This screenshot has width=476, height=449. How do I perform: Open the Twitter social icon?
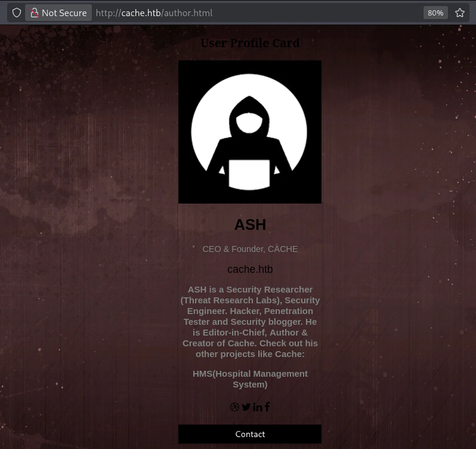pos(246,407)
